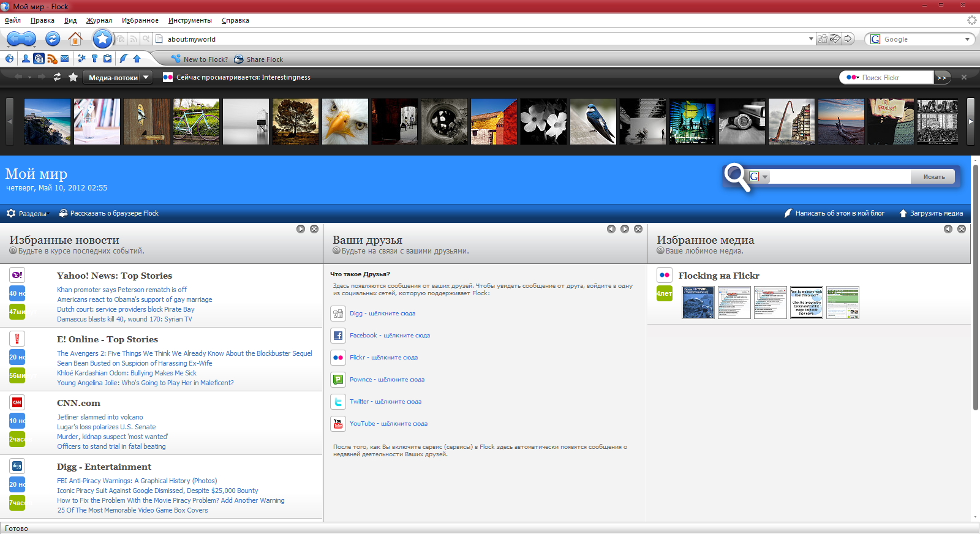This screenshot has height=534, width=980.
Task: Click the Digg Entertainment feed icon
Action: (x=17, y=466)
